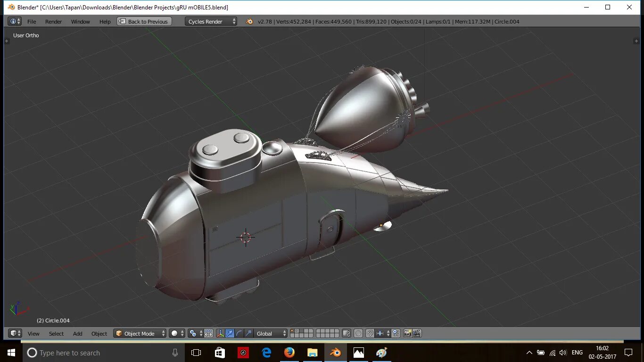
Task: Click the OpenGL render image camera icon
Action: click(407, 333)
